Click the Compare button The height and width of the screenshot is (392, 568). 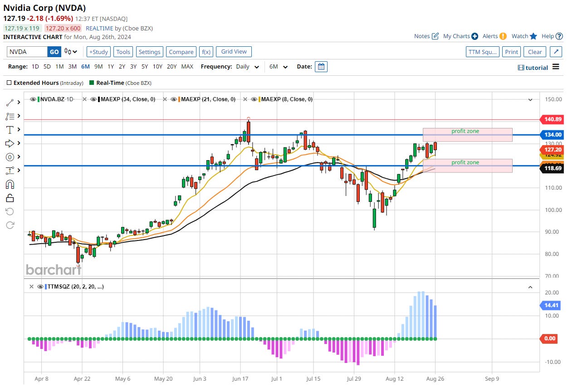[181, 52]
